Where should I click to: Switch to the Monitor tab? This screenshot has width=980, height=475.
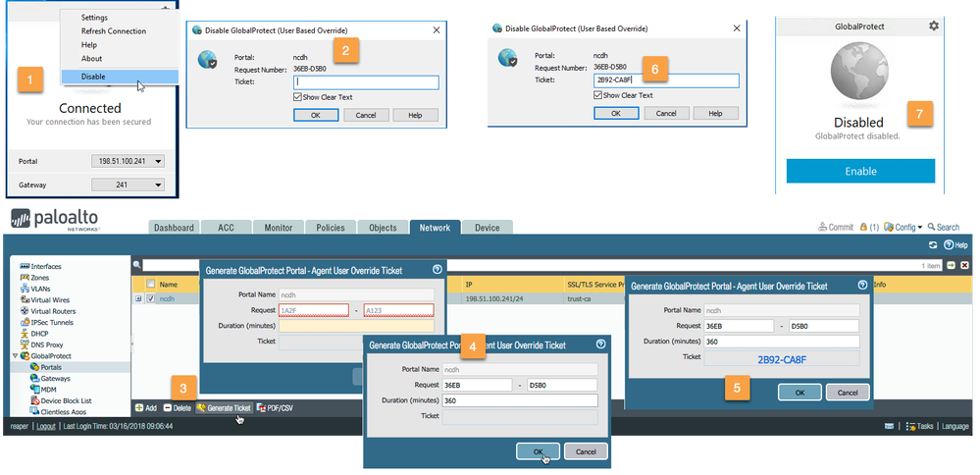click(279, 228)
